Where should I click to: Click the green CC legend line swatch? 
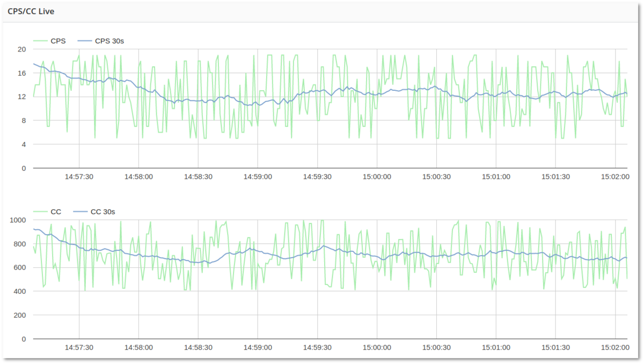[x=41, y=212]
